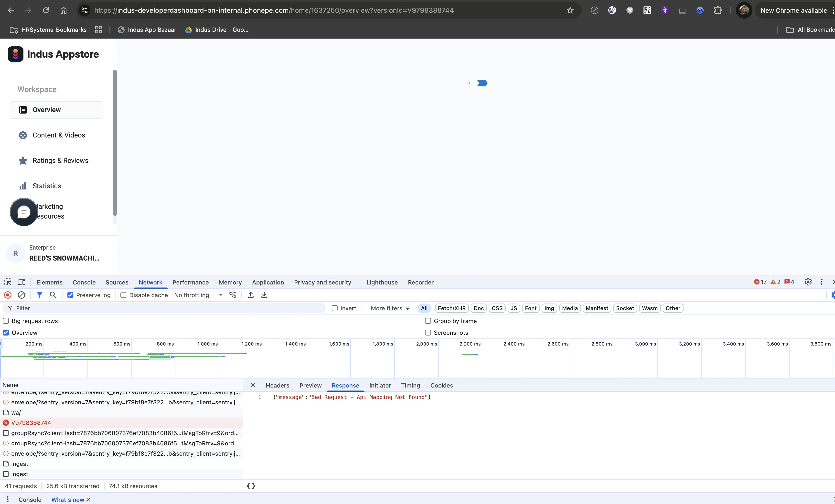Filter requests by JS type

[x=514, y=308]
